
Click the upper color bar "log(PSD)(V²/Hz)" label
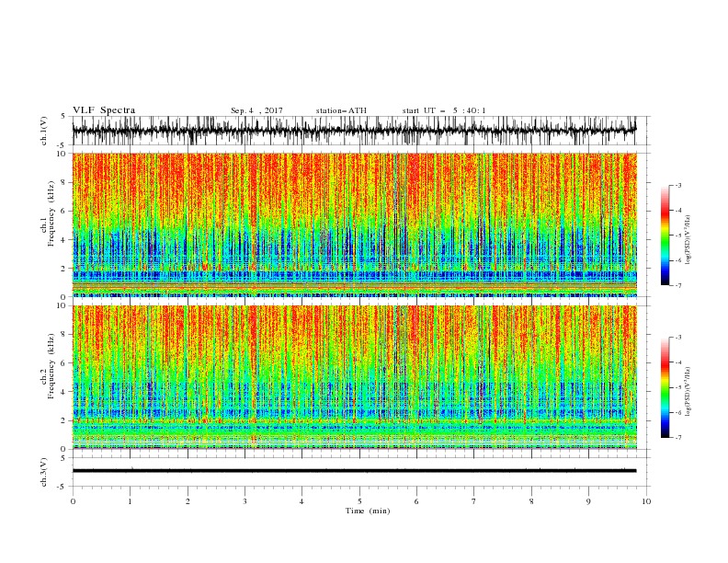pyautogui.click(x=688, y=240)
